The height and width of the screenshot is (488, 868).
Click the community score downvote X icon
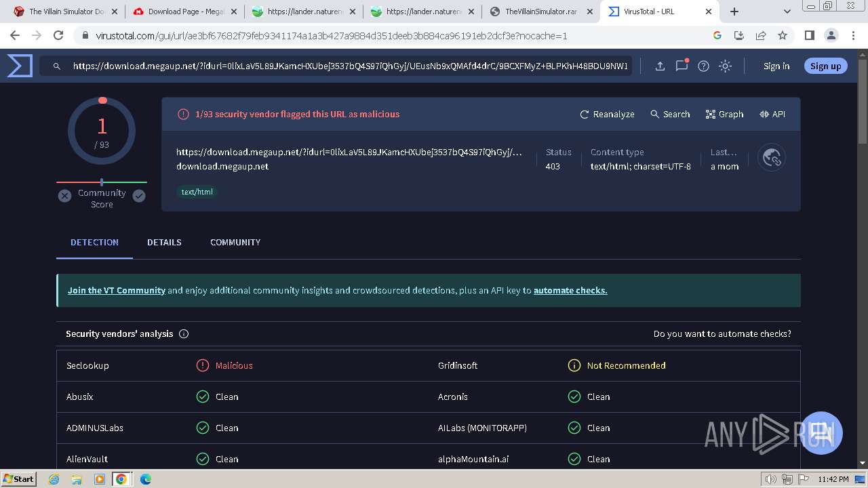tap(64, 196)
